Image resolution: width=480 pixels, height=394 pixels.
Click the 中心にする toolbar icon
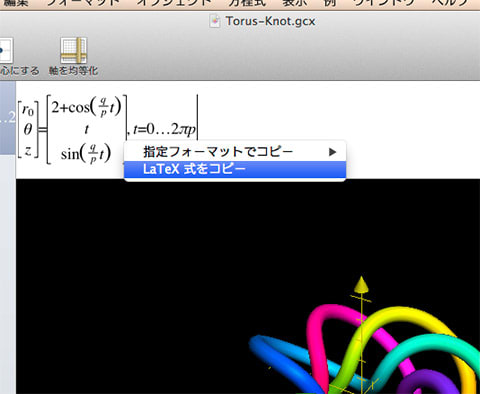pos(6,50)
